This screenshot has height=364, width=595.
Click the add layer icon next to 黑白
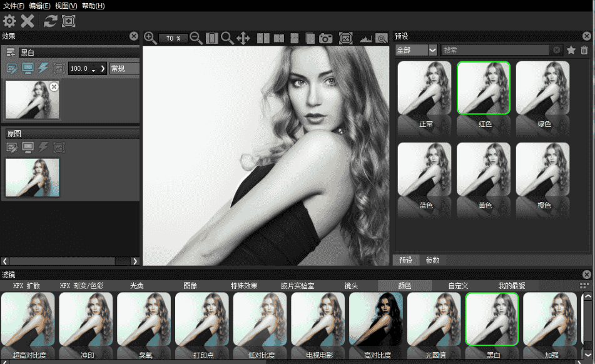[11, 53]
